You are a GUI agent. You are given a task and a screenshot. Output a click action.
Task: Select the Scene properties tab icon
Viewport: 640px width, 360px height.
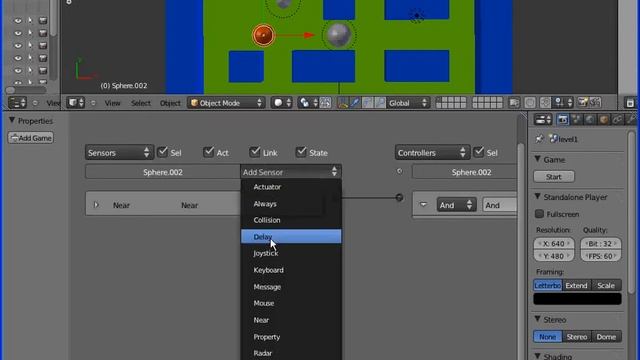(576, 120)
